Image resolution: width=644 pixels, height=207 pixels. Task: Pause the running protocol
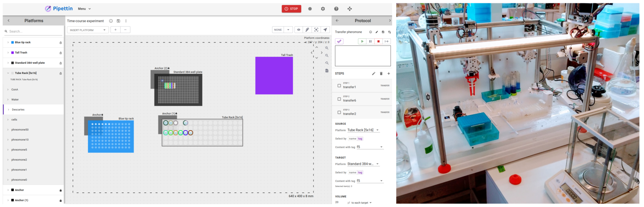pyautogui.click(x=370, y=41)
